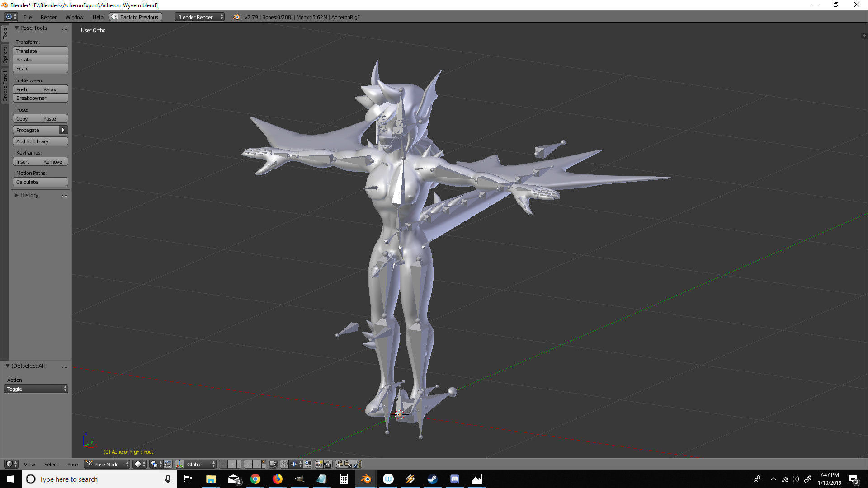Open the properties region plus icon
This screenshot has height=488, width=868.
coord(864,36)
